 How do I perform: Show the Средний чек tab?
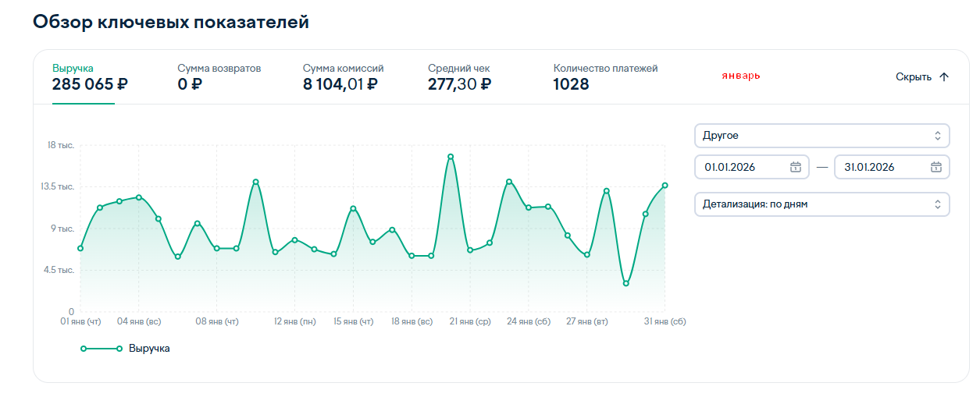(460, 76)
